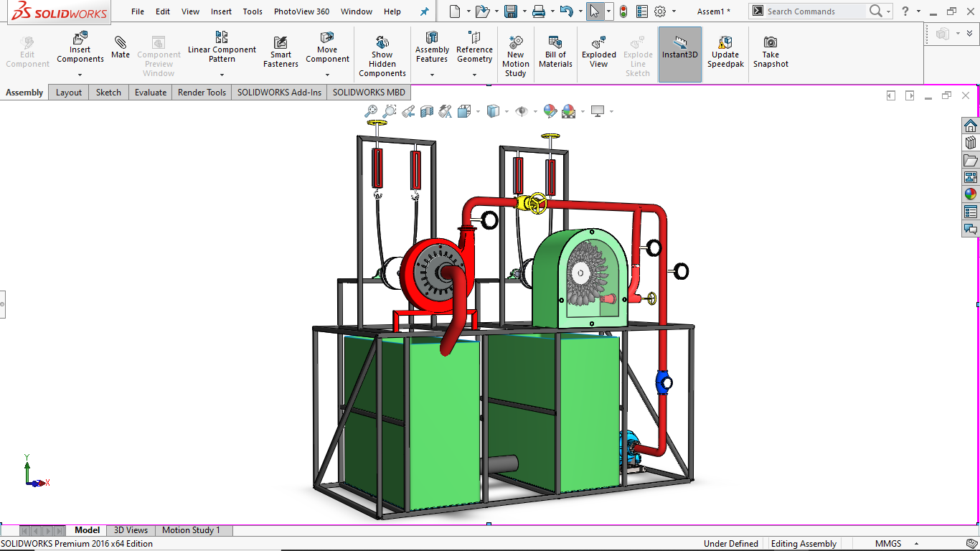
Task: Click the Save disk icon
Action: (x=511, y=11)
